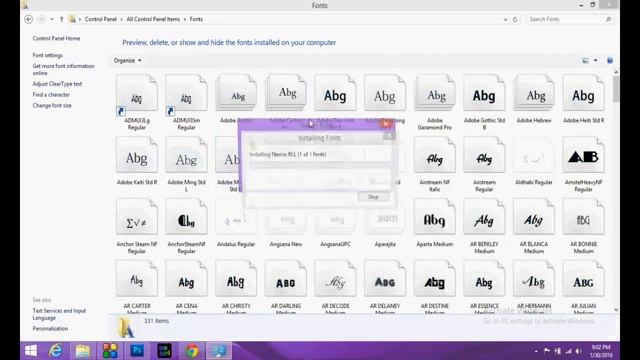
Task: Go back using the Back arrow
Action: coord(29,19)
